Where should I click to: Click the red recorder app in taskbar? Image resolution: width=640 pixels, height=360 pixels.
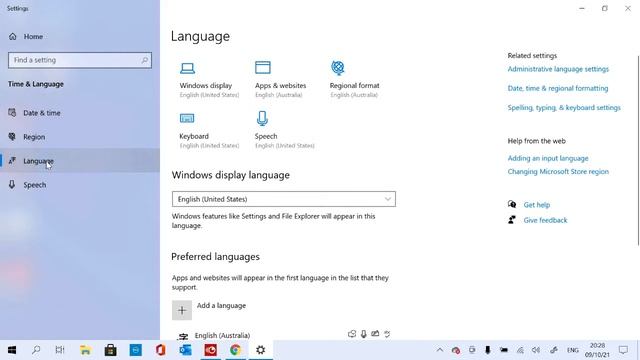point(210,350)
